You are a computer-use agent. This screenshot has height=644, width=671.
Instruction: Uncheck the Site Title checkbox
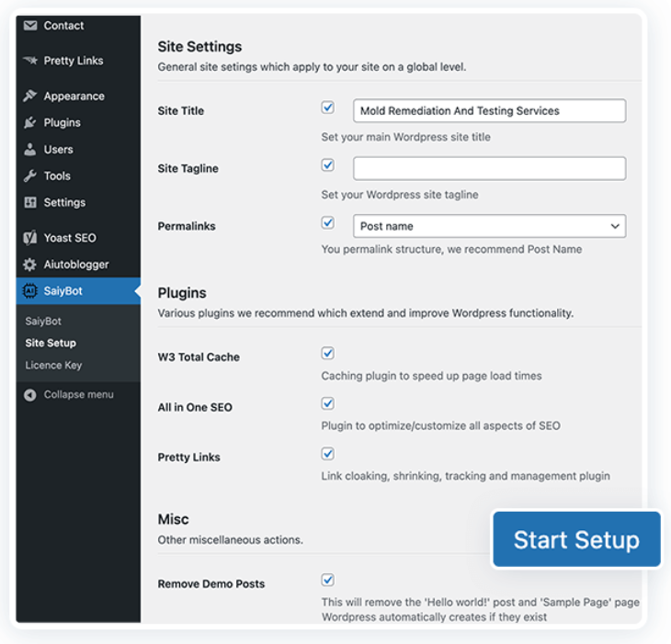pos(328,107)
